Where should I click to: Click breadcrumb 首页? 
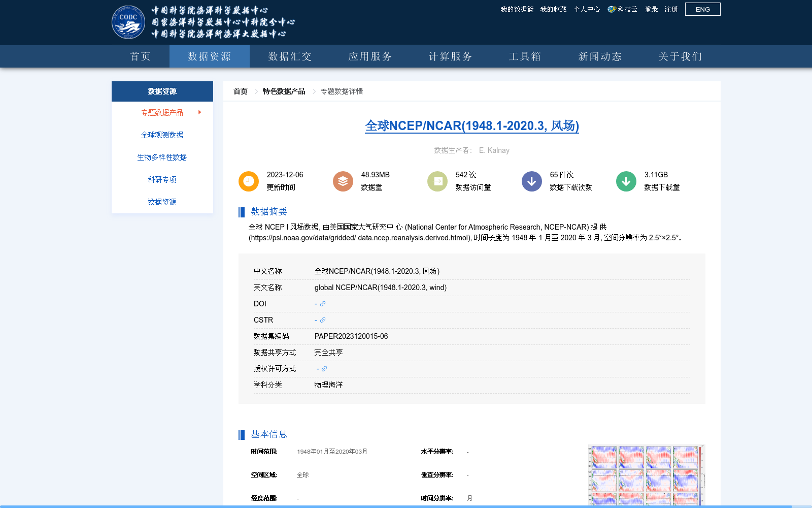241,91
